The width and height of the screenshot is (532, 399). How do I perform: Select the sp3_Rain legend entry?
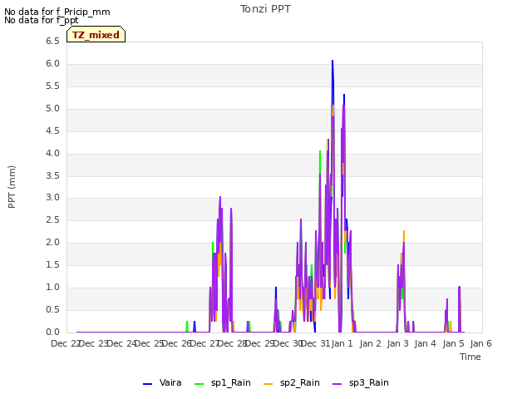tap(361, 383)
